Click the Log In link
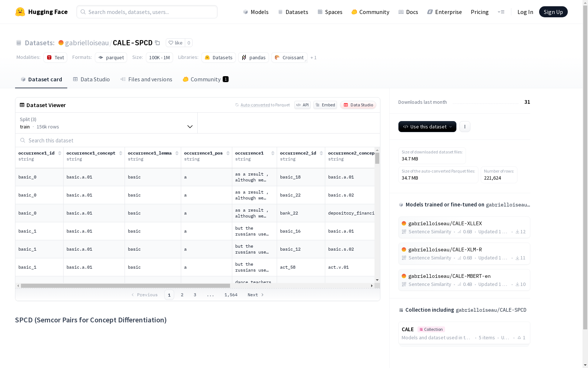Image resolution: width=588 pixels, height=368 pixels. 525,12
